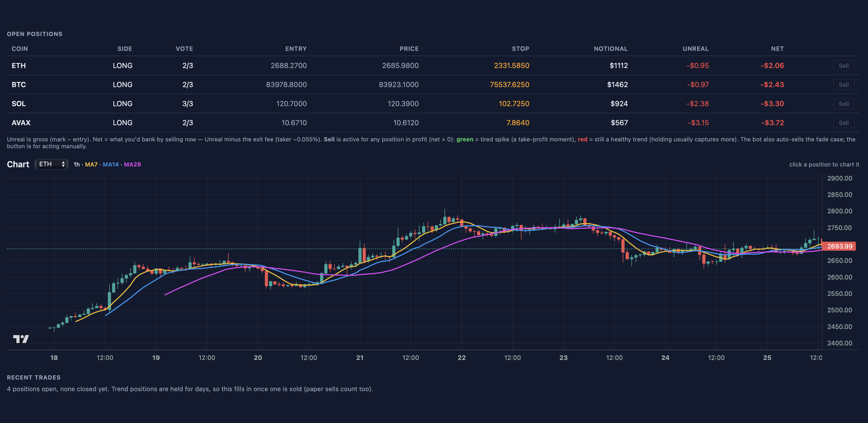Click the Chart section title
The height and width of the screenshot is (423, 868).
tap(18, 164)
